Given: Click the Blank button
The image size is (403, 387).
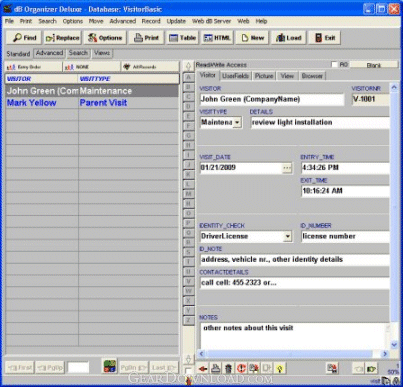Looking at the screenshot, I should 373,65.
